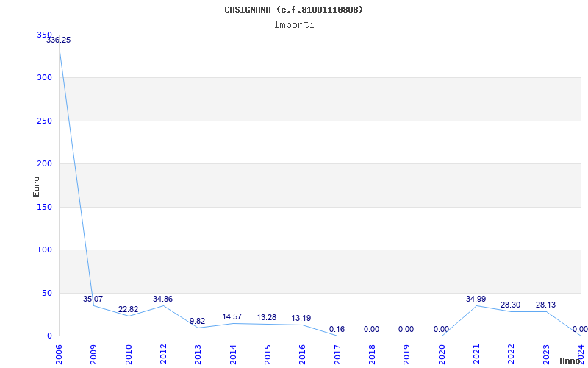Click the 2015 year tick label
The width and height of the screenshot is (588, 368).
point(268,355)
